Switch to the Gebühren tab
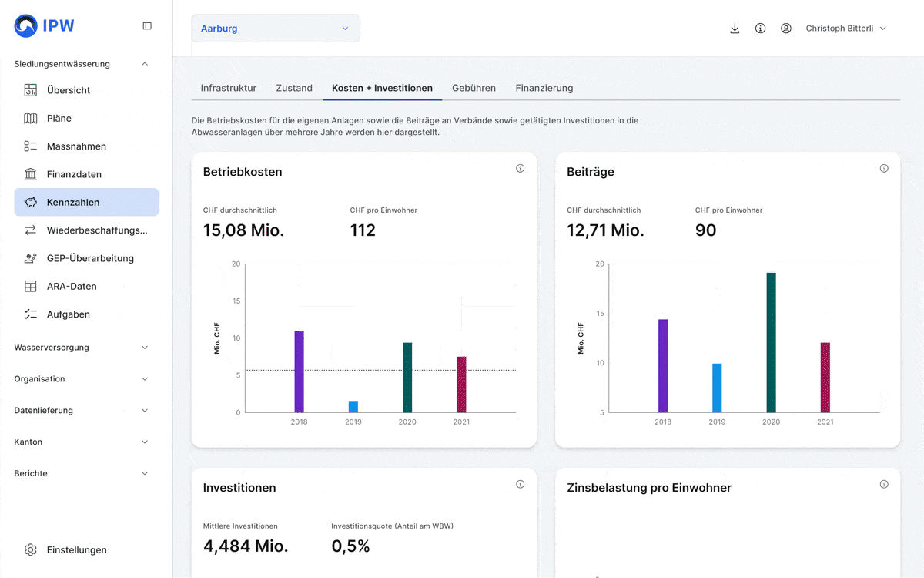Image resolution: width=924 pixels, height=578 pixels. (x=474, y=88)
